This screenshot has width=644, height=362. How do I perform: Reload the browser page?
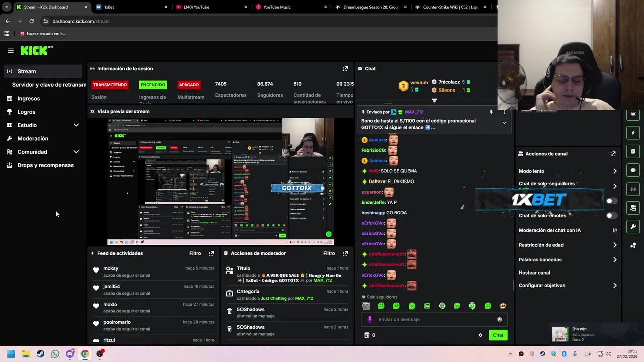(31, 21)
